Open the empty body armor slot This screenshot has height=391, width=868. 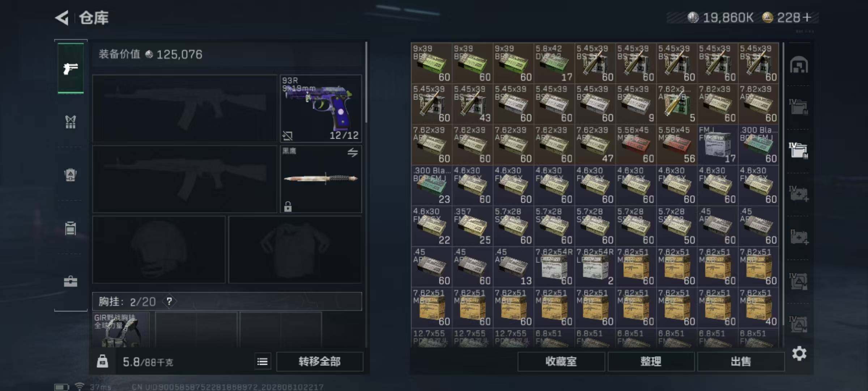pyautogui.click(x=295, y=249)
